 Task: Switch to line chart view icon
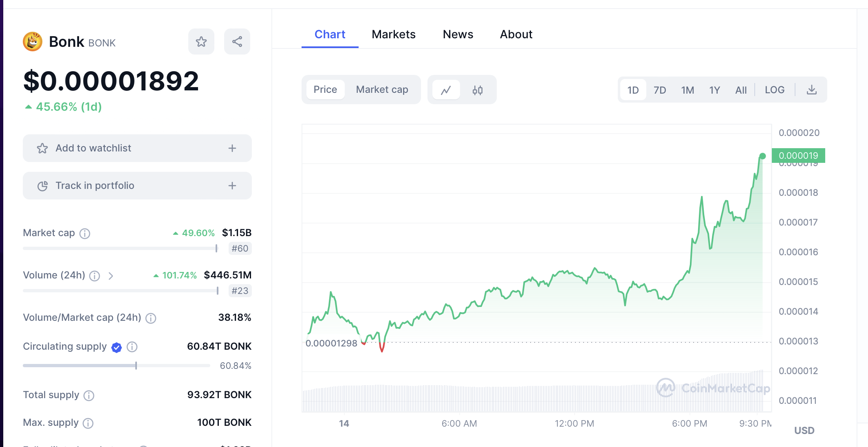[446, 90]
